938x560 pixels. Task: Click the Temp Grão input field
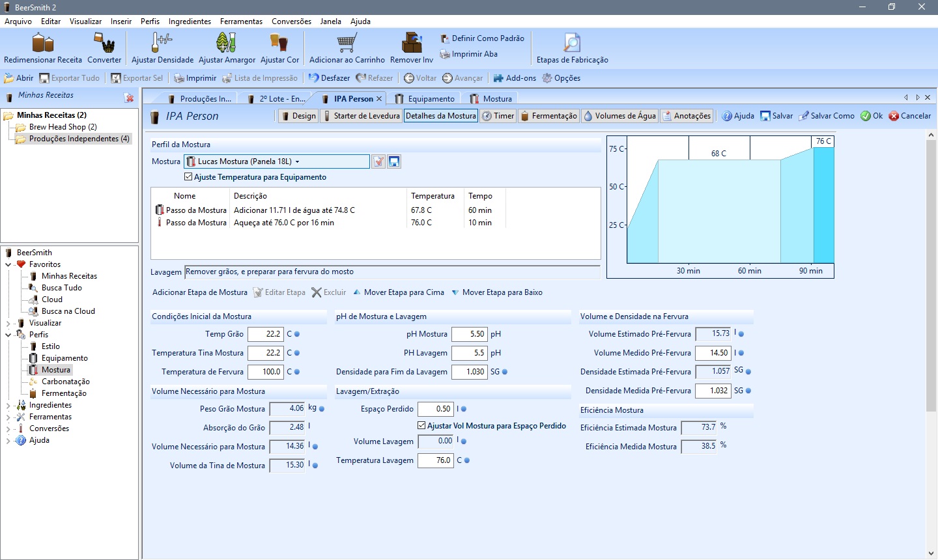tap(266, 334)
